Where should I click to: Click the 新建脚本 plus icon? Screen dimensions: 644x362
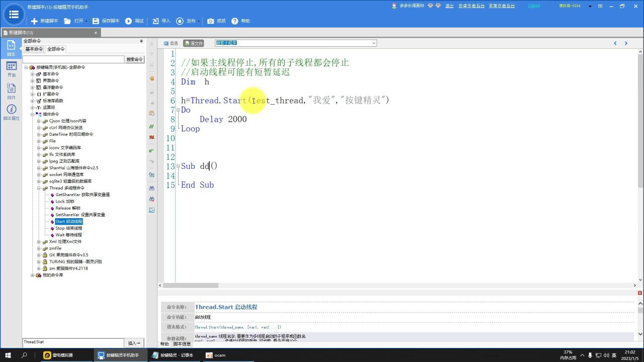[34, 21]
